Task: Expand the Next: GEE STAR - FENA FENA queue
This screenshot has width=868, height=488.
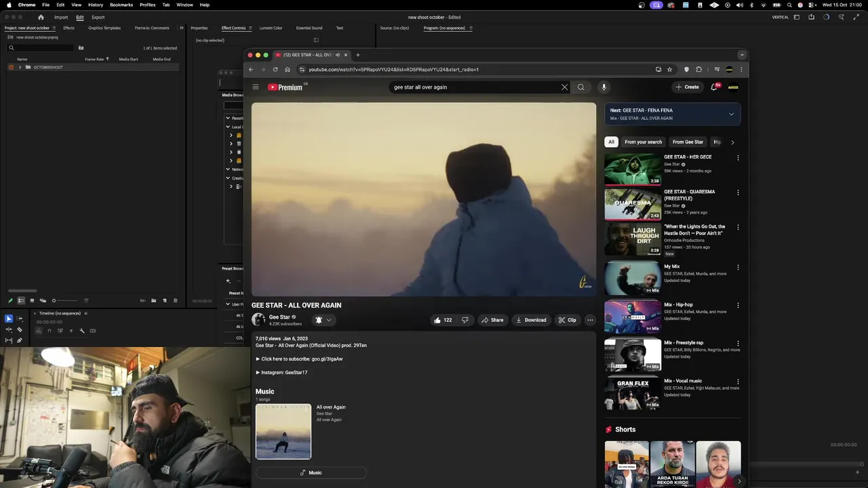Action: pos(731,114)
